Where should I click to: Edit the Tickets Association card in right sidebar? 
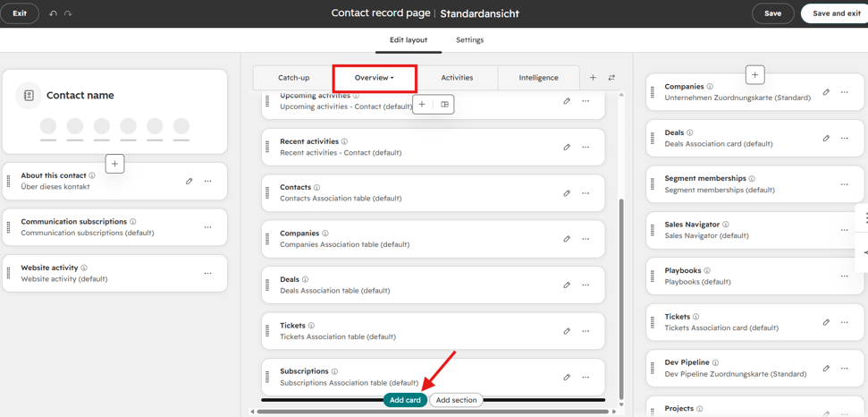pyautogui.click(x=827, y=322)
